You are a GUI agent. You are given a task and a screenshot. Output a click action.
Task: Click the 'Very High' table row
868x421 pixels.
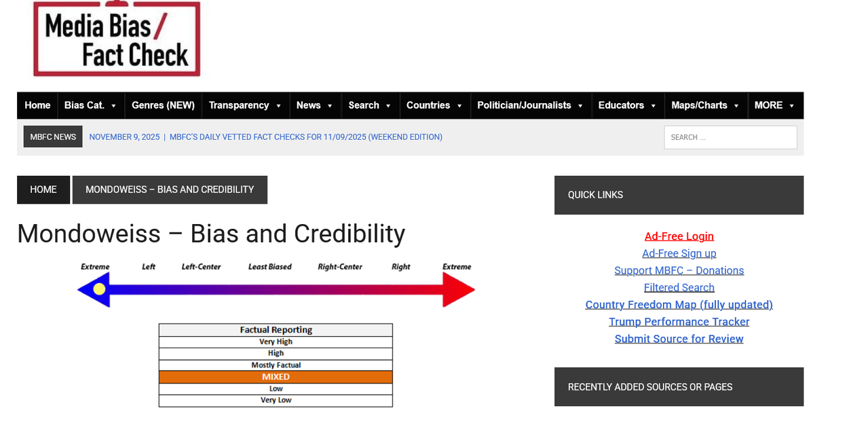coord(276,342)
